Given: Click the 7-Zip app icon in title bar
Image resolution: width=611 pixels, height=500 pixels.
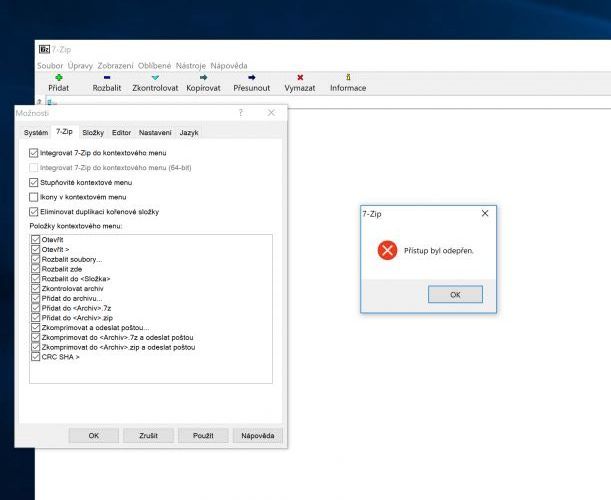Looking at the screenshot, I should [44, 49].
